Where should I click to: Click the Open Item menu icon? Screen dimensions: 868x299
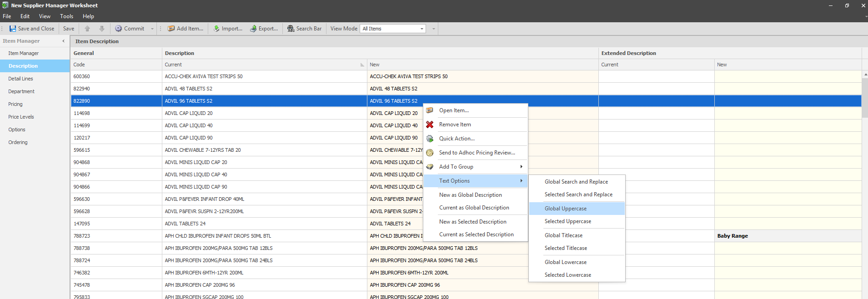pyautogui.click(x=430, y=110)
